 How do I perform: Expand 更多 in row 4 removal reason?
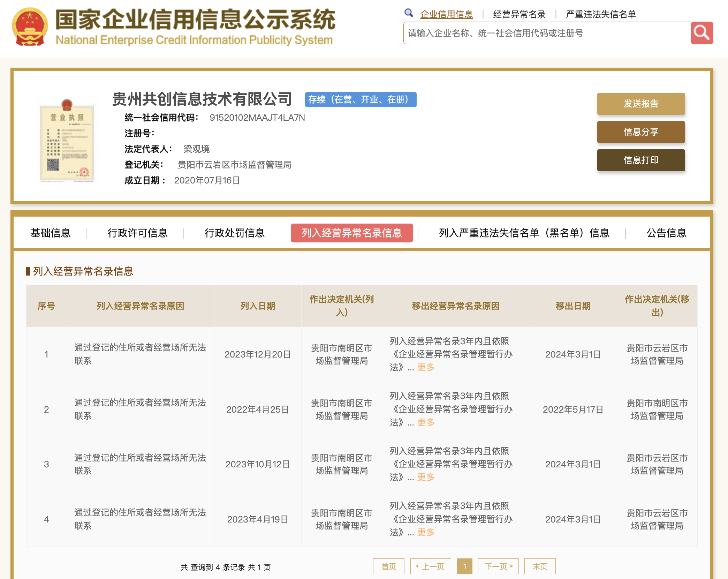pos(426,532)
